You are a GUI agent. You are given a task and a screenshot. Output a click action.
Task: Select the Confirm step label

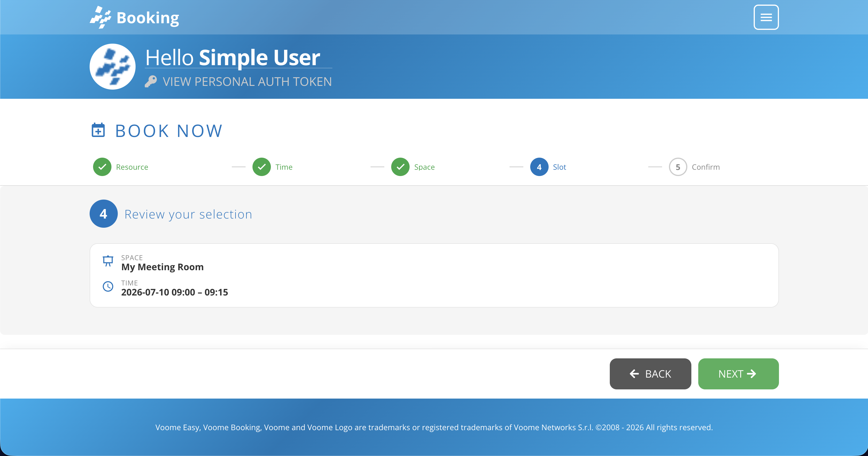click(x=706, y=167)
